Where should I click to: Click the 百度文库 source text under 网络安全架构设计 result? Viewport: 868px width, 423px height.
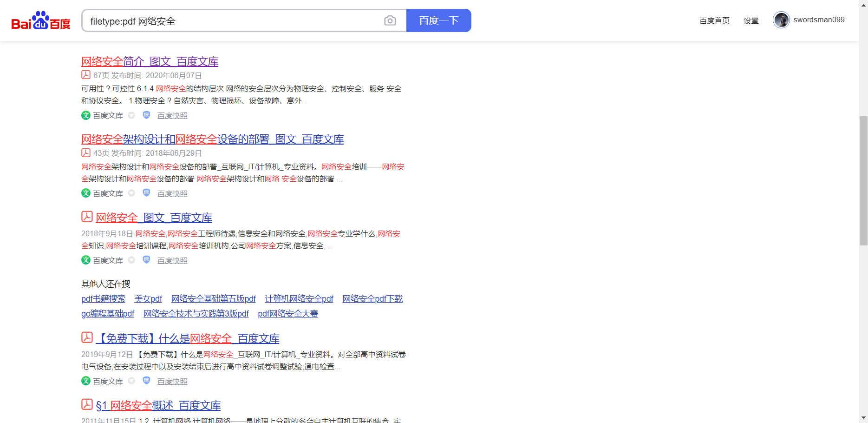pos(108,193)
